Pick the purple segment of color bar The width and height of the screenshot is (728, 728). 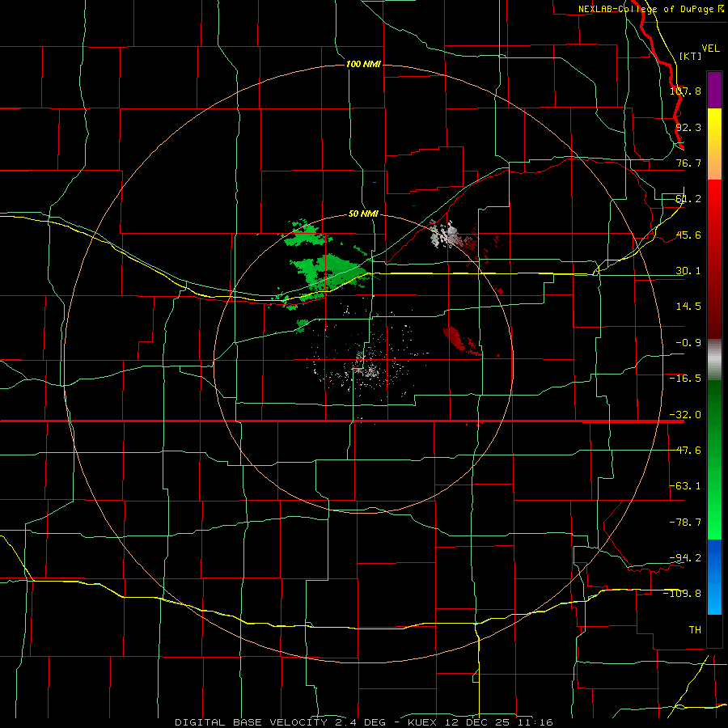point(714,90)
